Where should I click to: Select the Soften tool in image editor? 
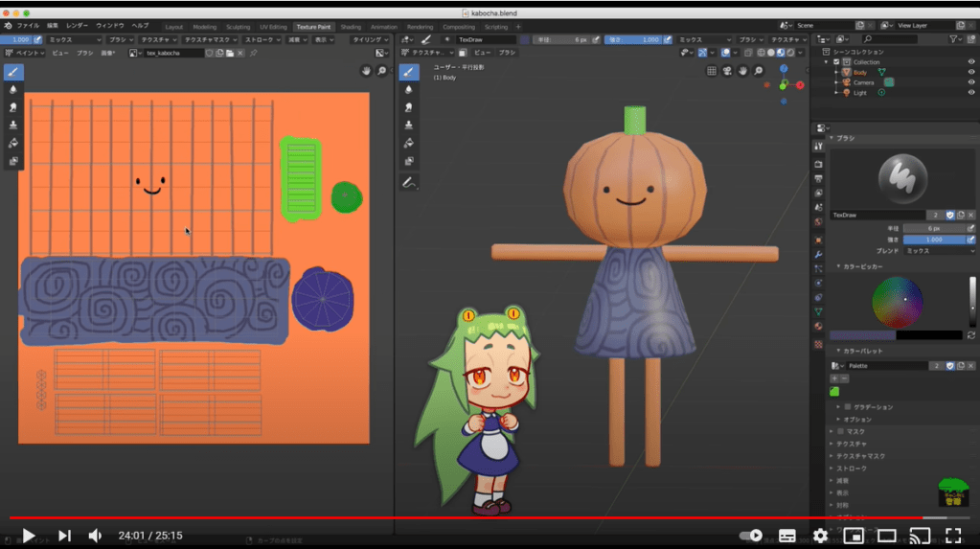point(13,89)
